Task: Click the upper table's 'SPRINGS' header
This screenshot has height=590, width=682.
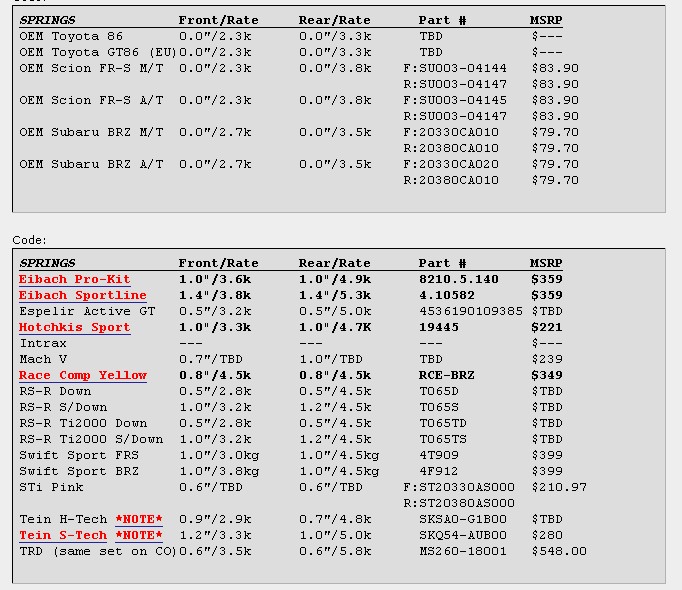Action: (47, 20)
